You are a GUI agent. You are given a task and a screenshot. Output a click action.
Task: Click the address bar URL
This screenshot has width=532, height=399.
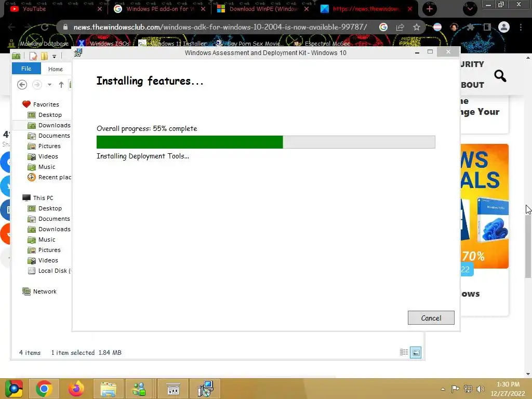click(x=220, y=27)
